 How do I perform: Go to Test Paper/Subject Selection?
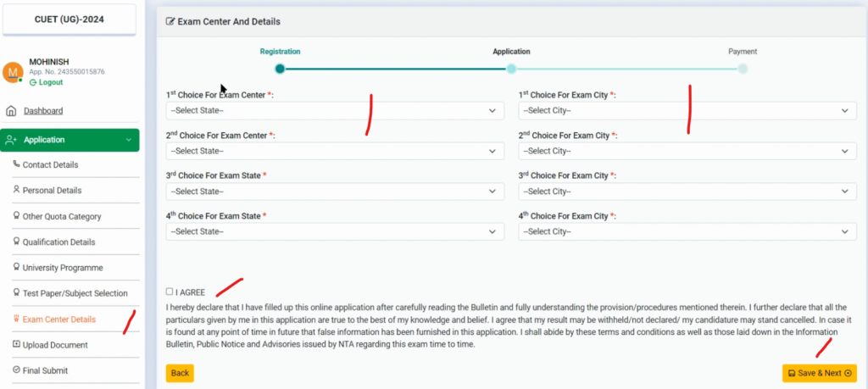pyautogui.click(x=75, y=293)
